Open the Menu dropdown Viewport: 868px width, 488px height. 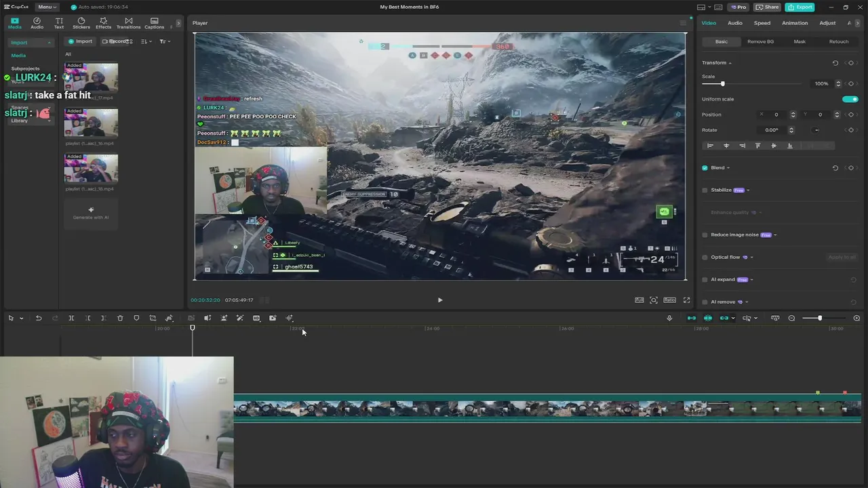pyautogui.click(x=46, y=7)
